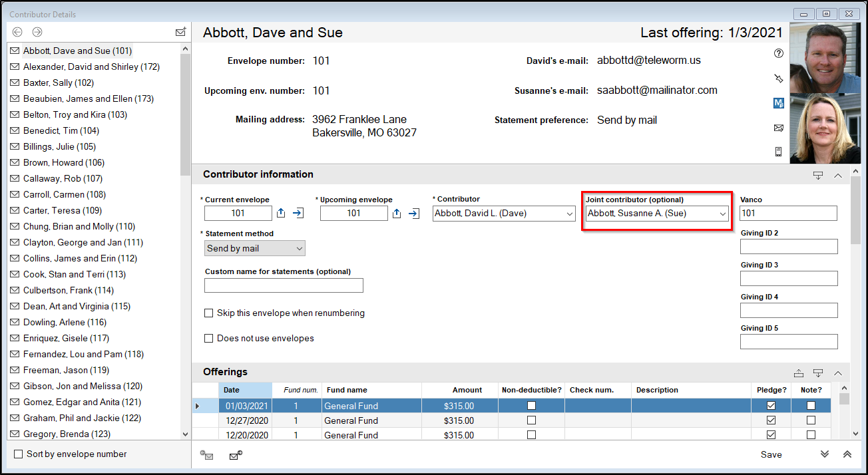Click the pin icon beside contributor photo

coord(778,79)
